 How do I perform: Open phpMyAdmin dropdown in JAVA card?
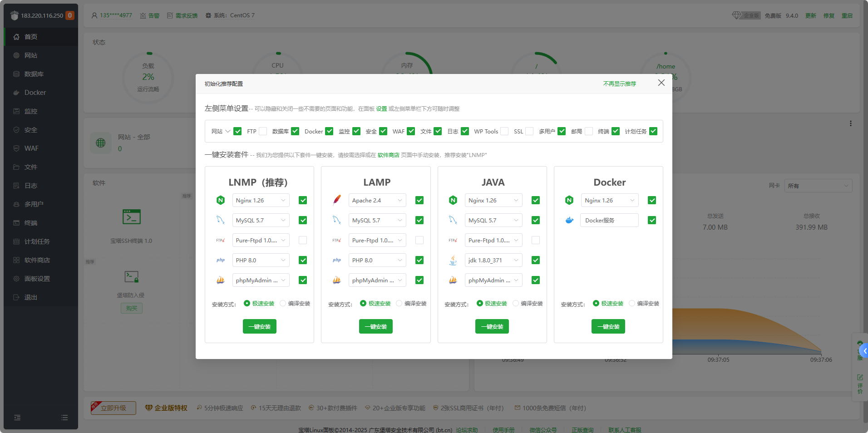click(x=493, y=280)
